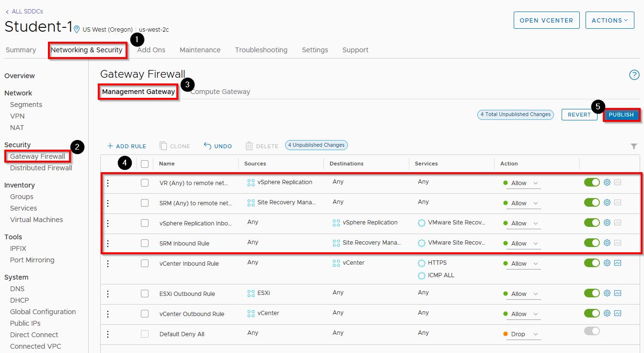Expand Allow dropdown for vCenter Outbound Rule
Screen dimensions: 644x353
tap(535, 314)
